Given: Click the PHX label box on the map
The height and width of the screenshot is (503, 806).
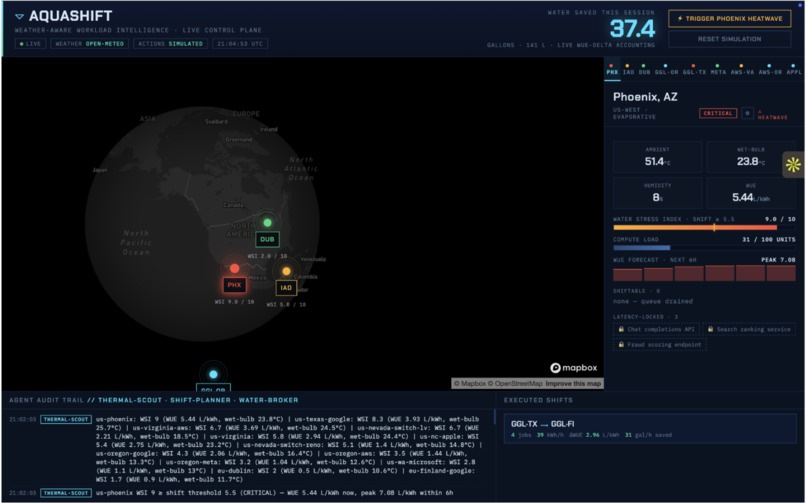Looking at the screenshot, I should pyautogui.click(x=234, y=285).
